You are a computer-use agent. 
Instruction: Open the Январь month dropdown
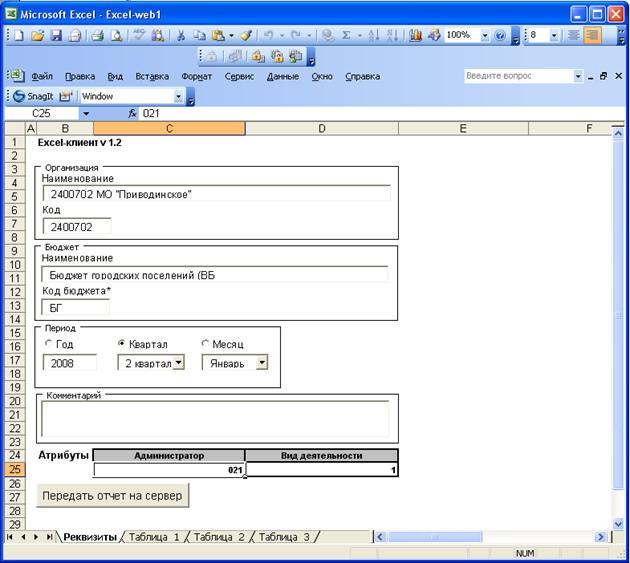(262, 363)
